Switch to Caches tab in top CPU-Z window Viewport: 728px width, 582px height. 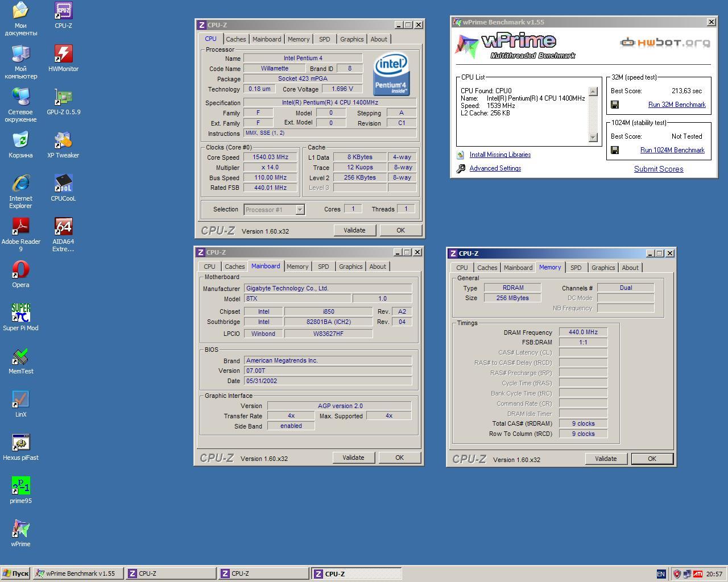[x=236, y=39]
